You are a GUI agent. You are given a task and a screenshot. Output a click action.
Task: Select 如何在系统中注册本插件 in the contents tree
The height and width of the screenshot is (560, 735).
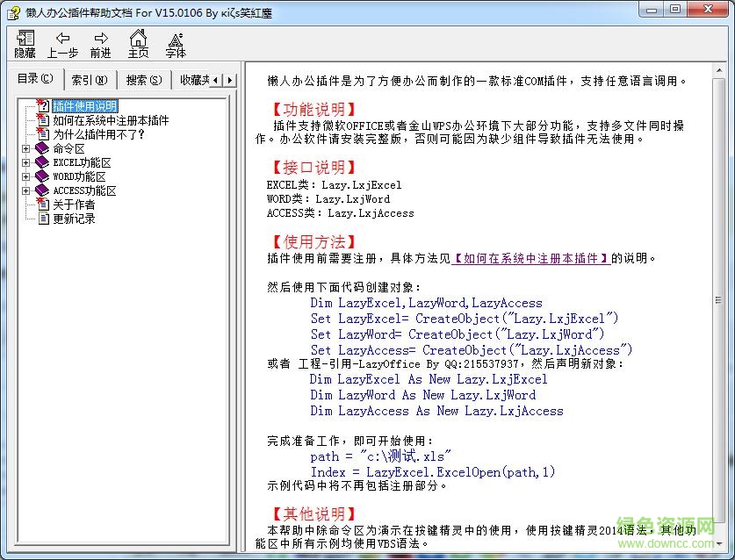click(x=111, y=120)
